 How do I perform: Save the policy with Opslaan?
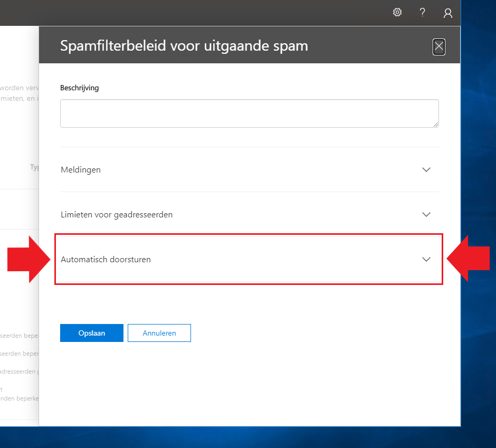tap(92, 333)
